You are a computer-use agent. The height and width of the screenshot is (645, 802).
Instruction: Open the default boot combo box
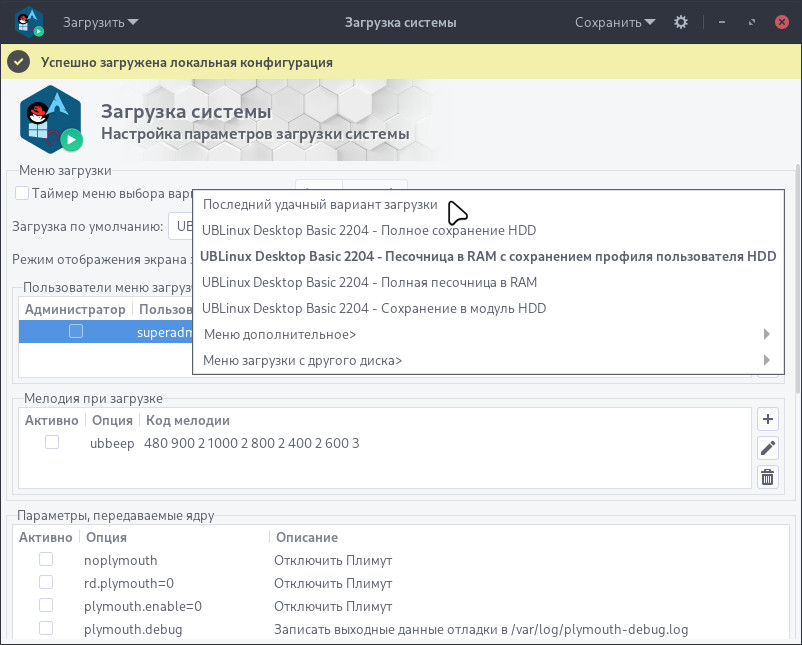(181, 226)
